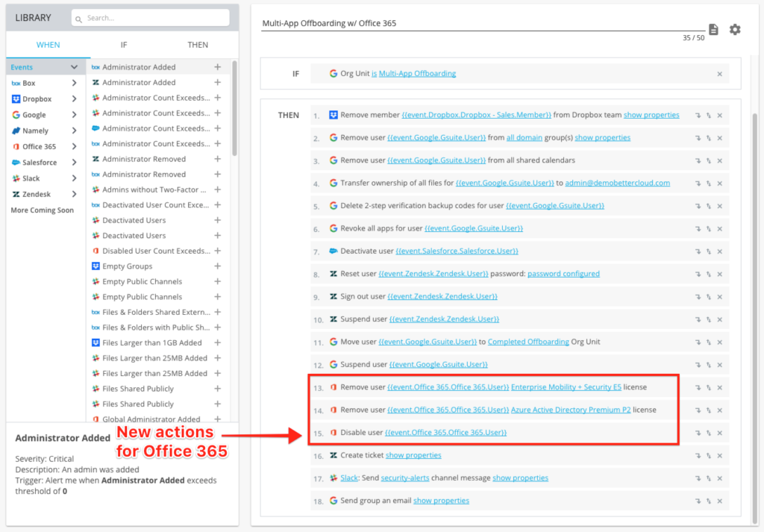
Task: Click Office 365 user variable in action 15
Action: 446,433
